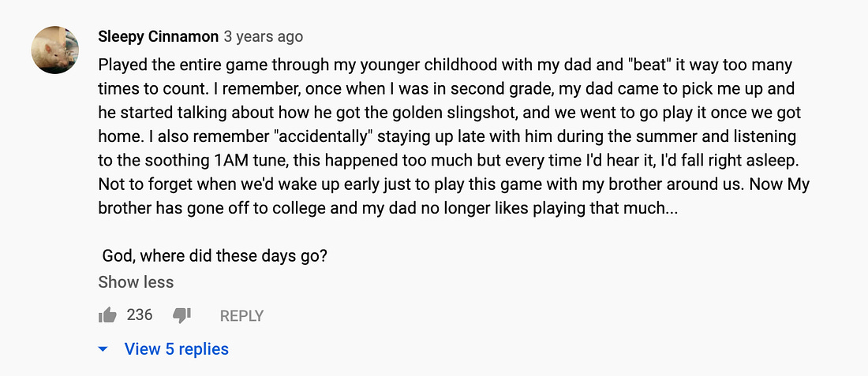Open the Sleepy Cinnamon channel name
This screenshot has height=376, width=868.
[x=159, y=37]
